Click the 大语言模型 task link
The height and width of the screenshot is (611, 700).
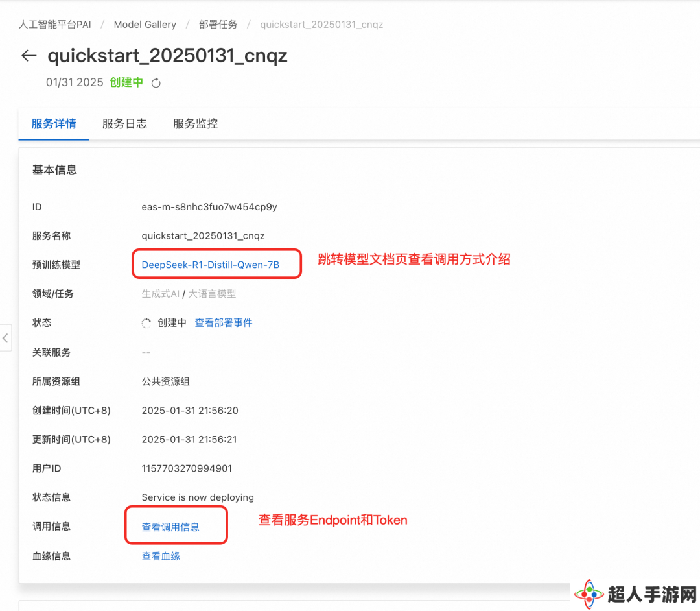(212, 294)
